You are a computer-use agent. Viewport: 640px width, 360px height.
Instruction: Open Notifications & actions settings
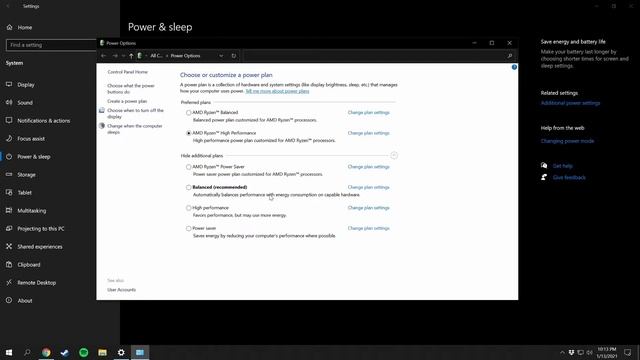(x=44, y=121)
